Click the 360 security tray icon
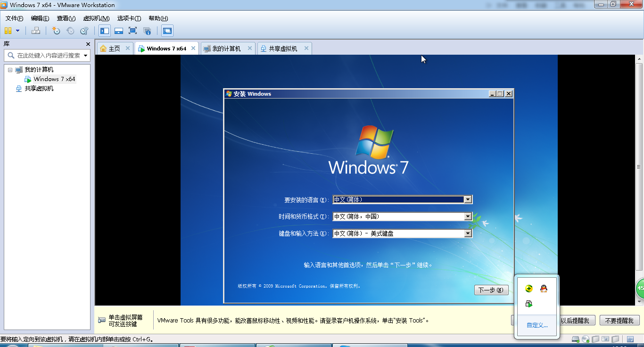 pos(529,289)
